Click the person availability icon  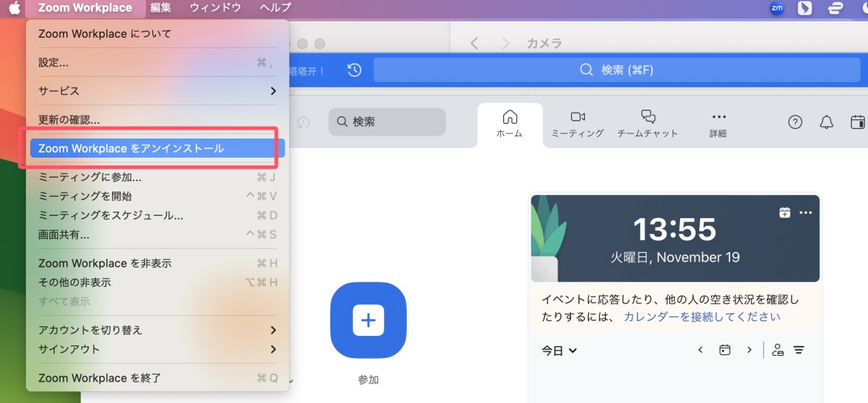point(778,350)
